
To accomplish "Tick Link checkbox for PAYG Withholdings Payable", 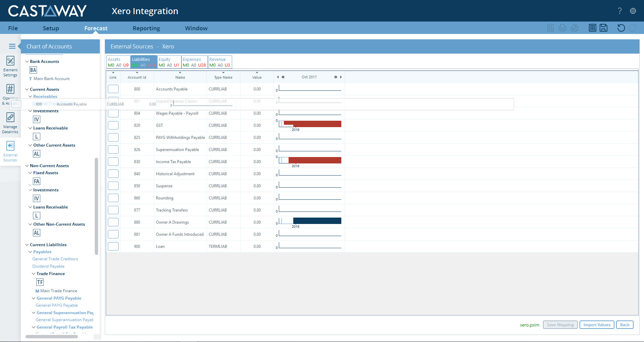I will (x=113, y=138).
